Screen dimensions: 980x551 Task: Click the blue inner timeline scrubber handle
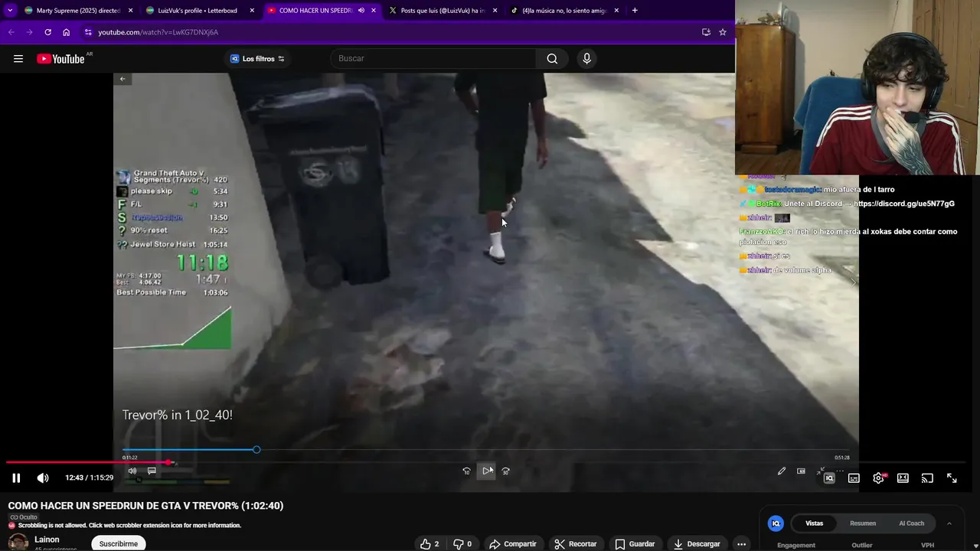tap(256, 450)
